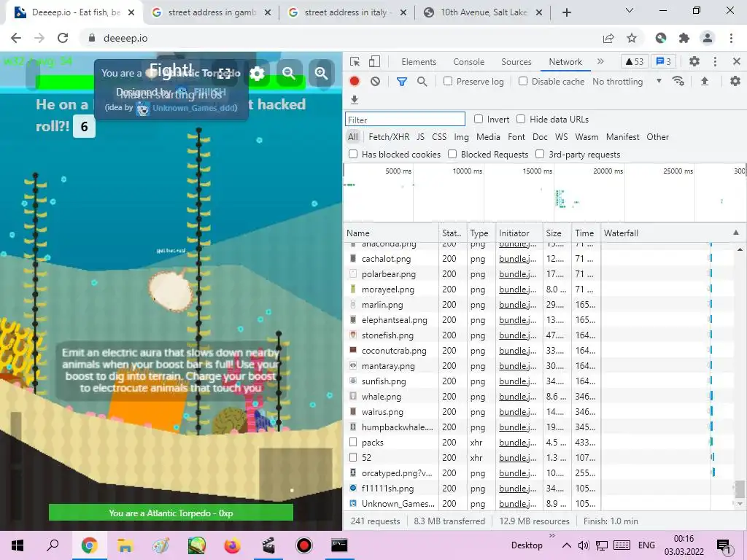Sort requests by Name column header
The image size is (747, 560).
(x=391, y=233)
